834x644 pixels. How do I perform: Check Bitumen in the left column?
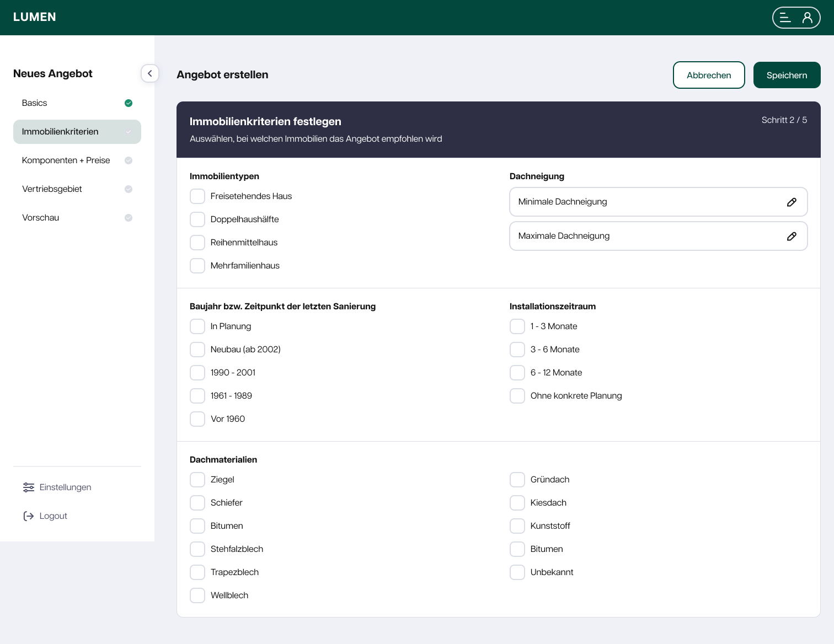tap(197, 526)
